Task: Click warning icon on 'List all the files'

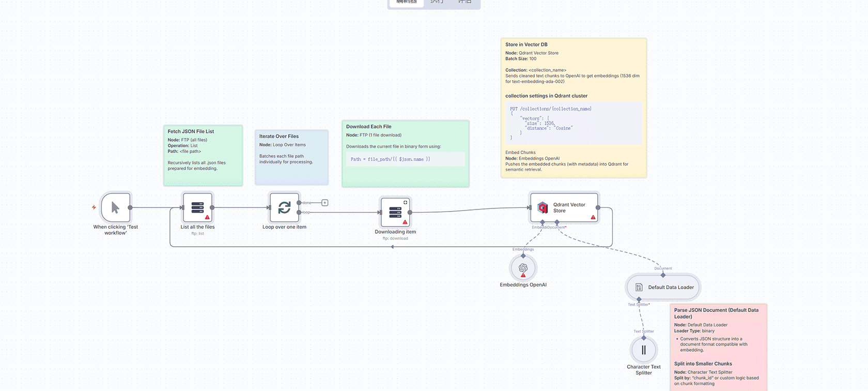Action: 208,217
